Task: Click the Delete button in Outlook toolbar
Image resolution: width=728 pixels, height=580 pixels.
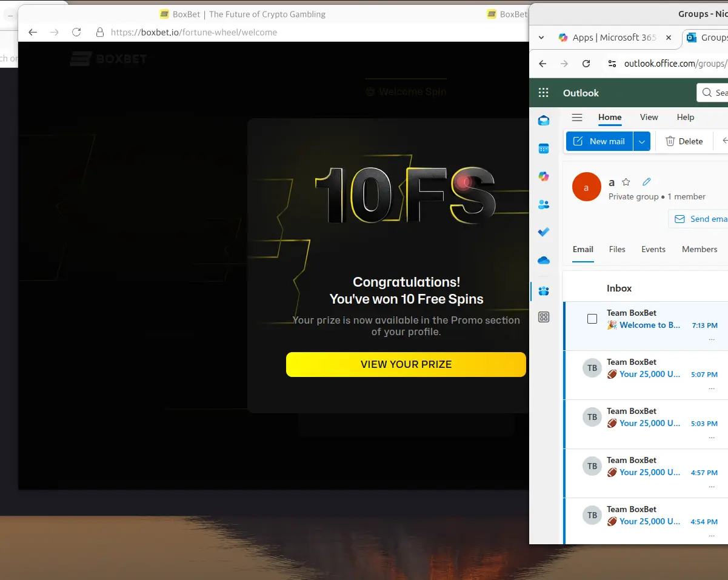Action: pyautogui.click(x=684, y=141)
